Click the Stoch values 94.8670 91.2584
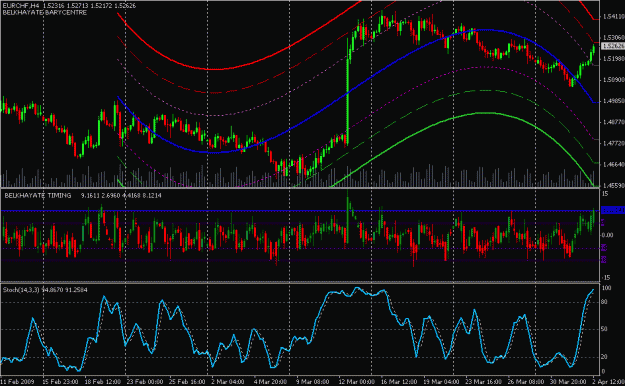This screenshot has width=625, height=386. click(x=65, y=290)
